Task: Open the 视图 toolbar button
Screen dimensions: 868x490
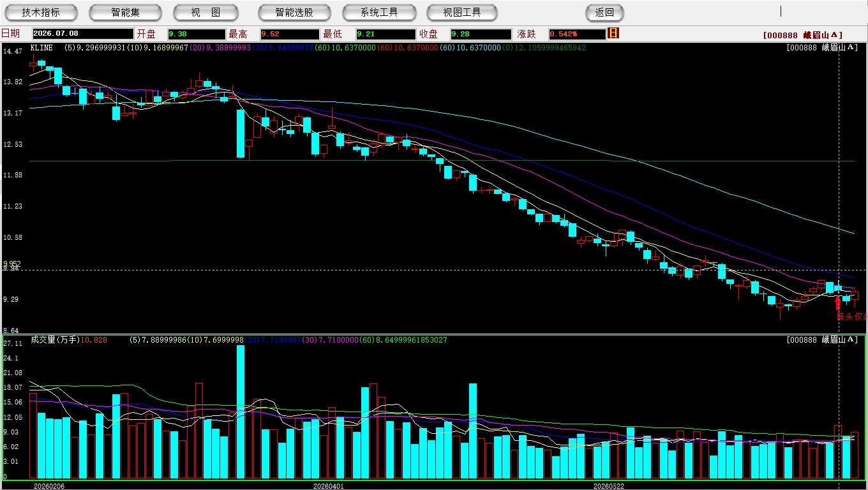Action: 206,12
